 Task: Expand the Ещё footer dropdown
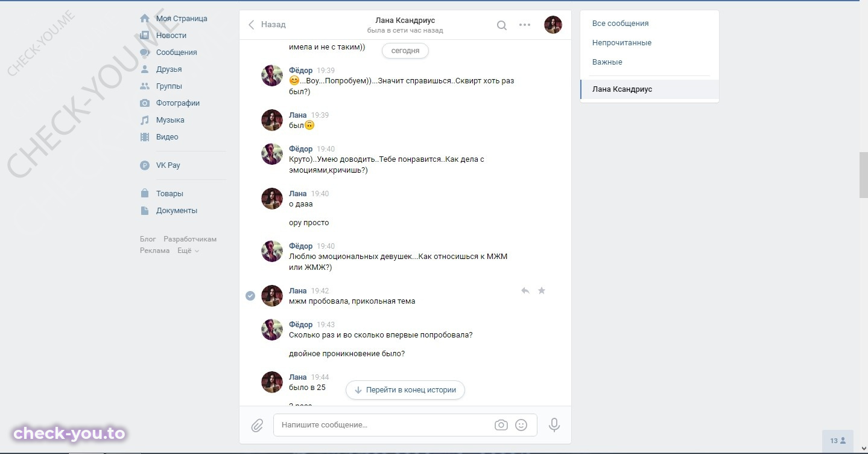tap(188, 251)
